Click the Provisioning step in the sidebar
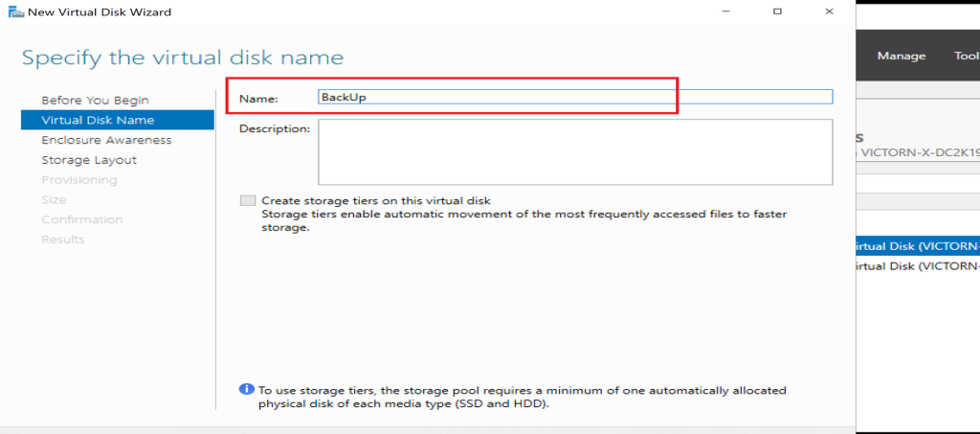The width and height of the screenshot is (980, 434). coord(79,180)
